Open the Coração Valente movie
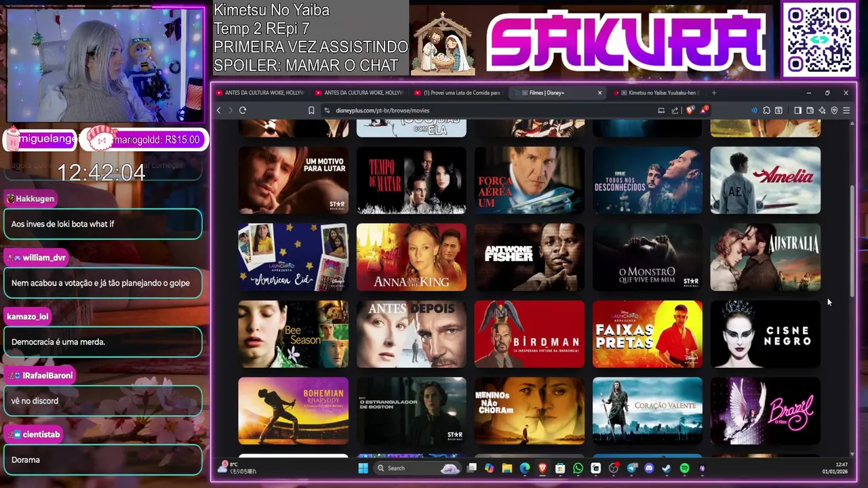Screen dimensions: 868x488 pos(648,411)
